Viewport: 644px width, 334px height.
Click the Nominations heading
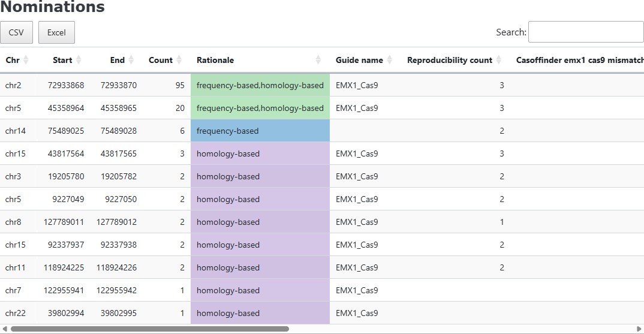coord(53,7)
